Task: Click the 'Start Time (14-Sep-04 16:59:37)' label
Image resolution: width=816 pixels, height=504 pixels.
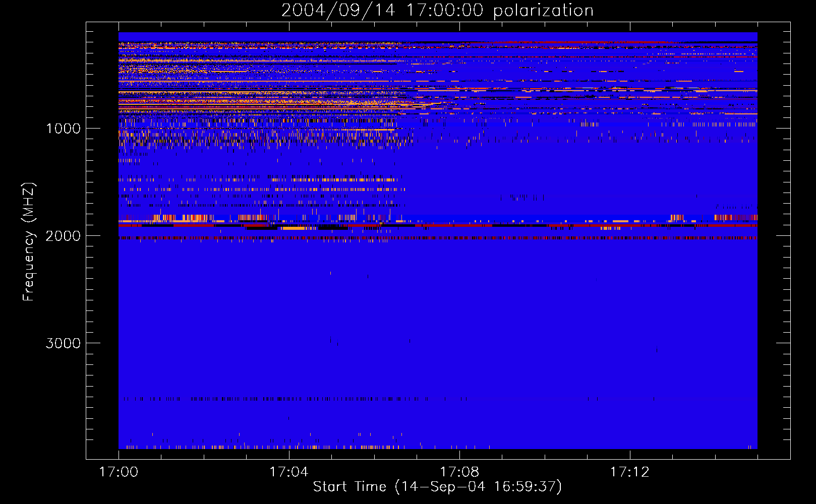Action: 437,487
